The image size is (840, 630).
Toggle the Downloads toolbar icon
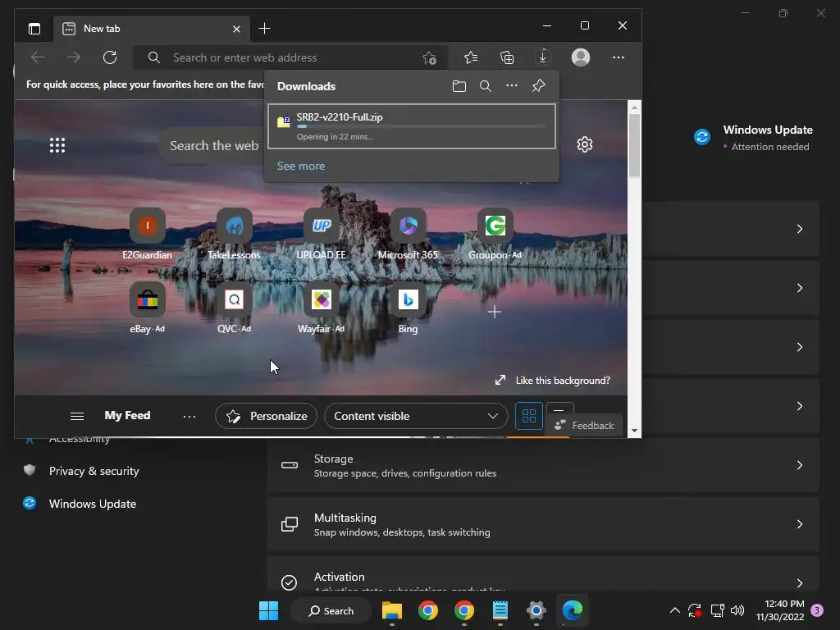[x=543, y=57]
